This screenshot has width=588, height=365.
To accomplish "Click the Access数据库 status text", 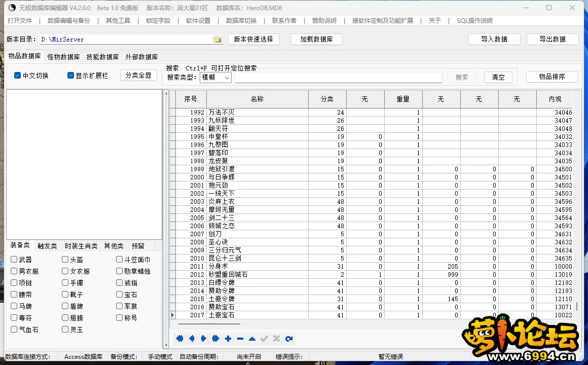I will (83, 357).
